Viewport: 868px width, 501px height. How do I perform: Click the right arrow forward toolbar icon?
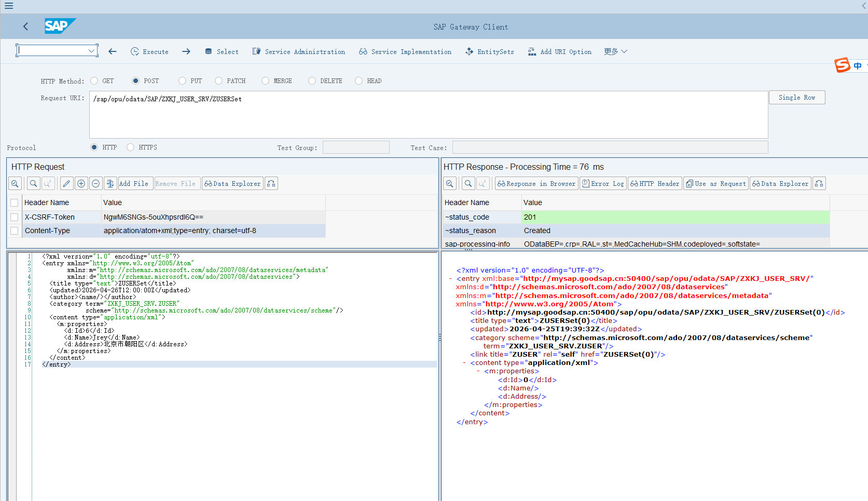tap(186, 51)
